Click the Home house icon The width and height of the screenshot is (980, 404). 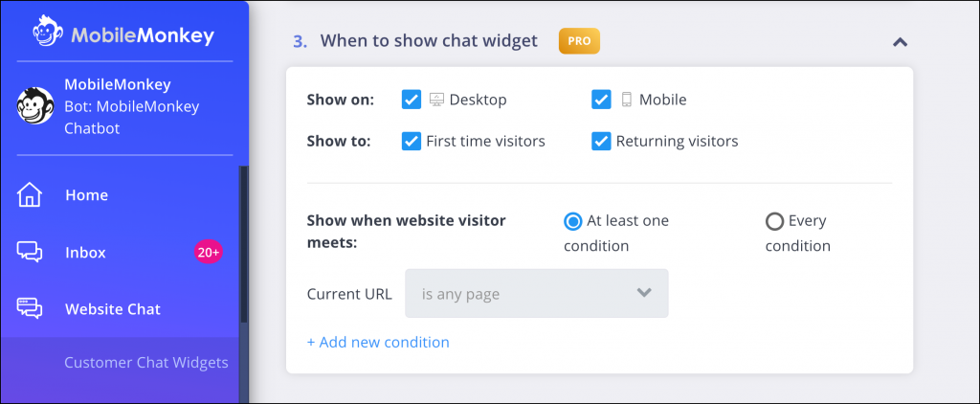30,194
